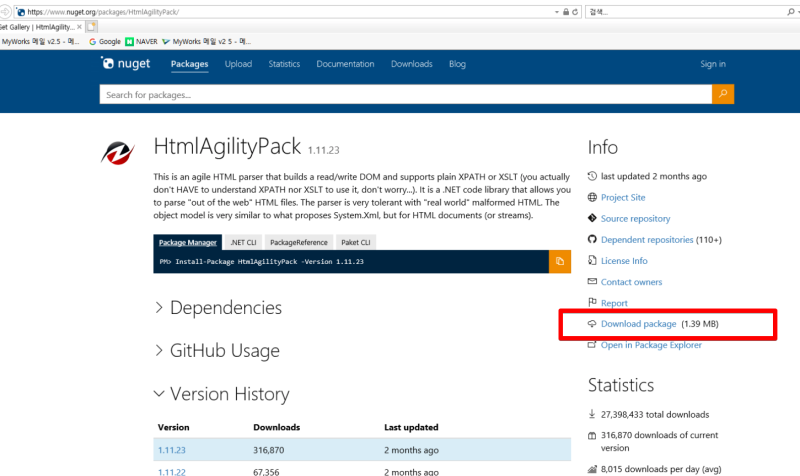Click the lock icon in address bar
800x476 pixels.
pos(566,12)
